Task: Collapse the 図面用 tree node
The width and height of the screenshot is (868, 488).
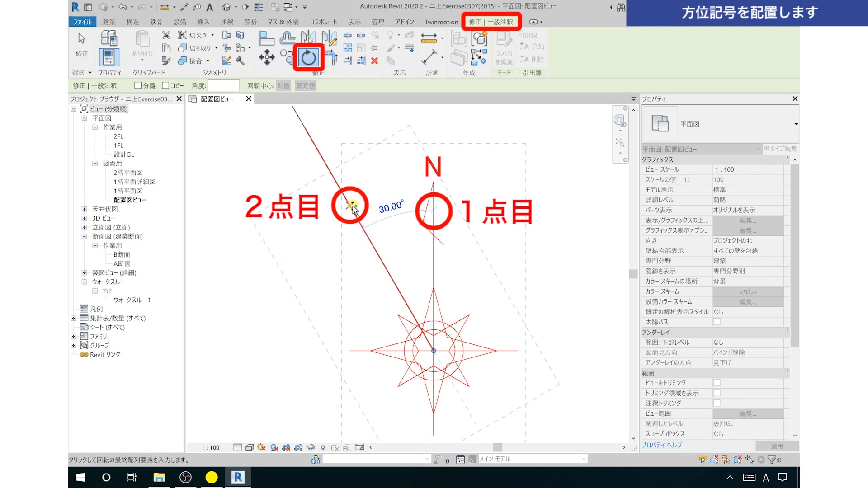Action: coord(95,164)
